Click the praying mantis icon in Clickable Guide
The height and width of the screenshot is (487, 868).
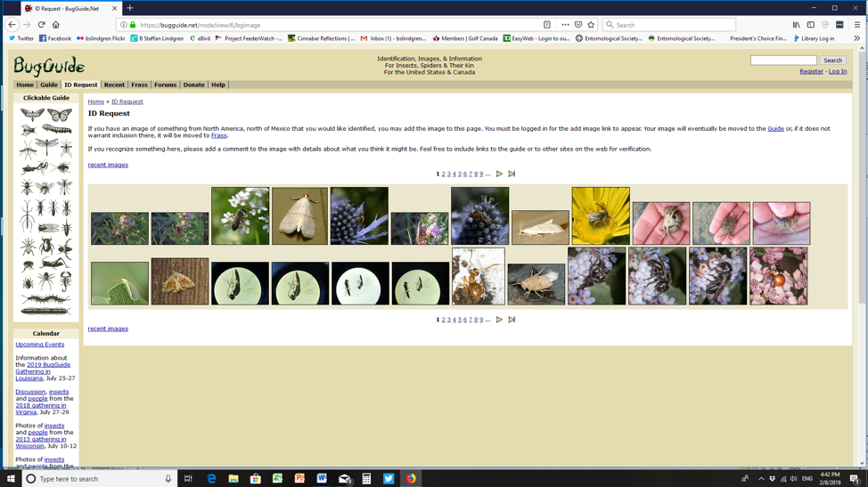(x=35, y=167)
